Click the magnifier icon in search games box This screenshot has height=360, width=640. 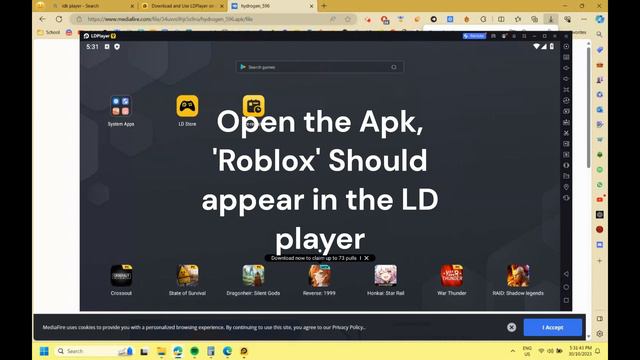(394, 67)
